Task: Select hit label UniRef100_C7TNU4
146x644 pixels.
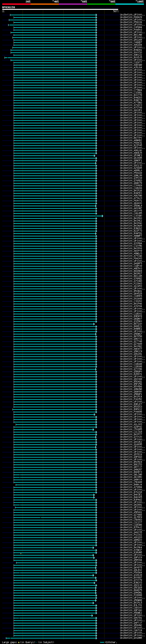Action: click(131, 90)
